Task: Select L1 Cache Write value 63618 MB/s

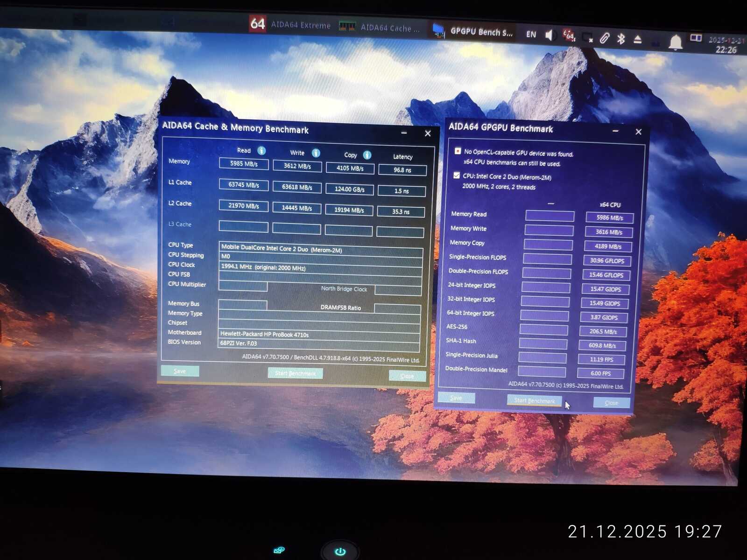Action: (297, 187)
